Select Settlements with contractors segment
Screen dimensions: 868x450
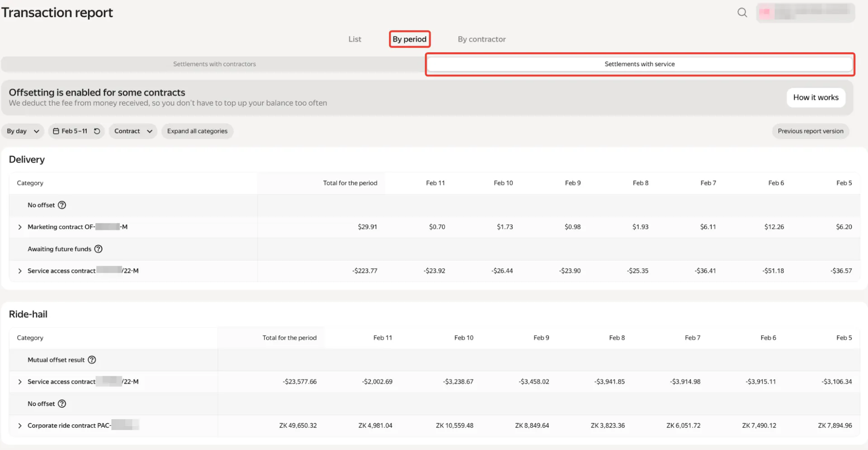tap(214, 64)
